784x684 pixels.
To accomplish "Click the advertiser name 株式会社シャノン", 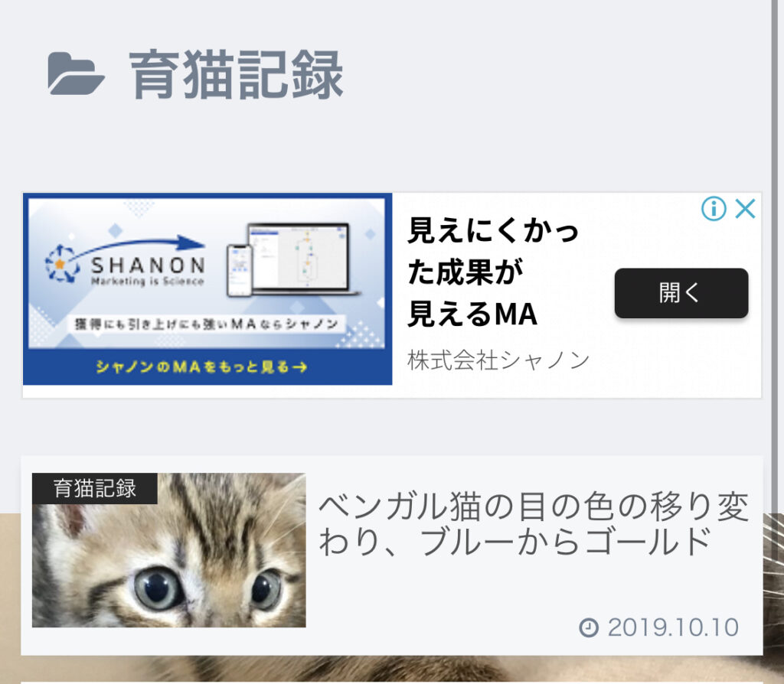I will [498, 360].
